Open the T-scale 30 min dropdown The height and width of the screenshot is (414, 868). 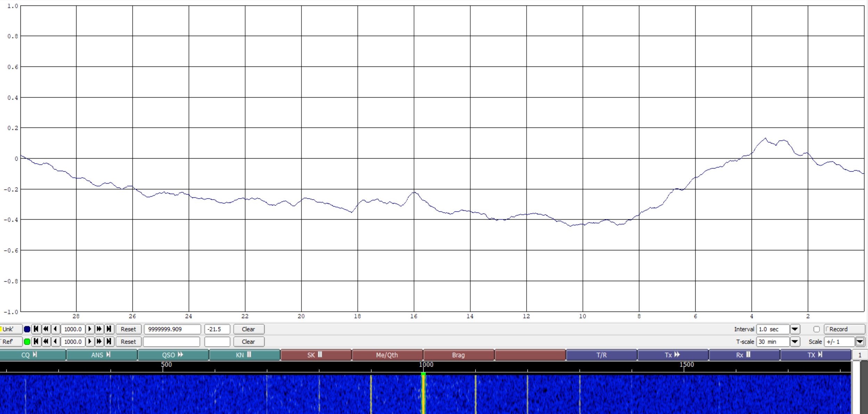[x=795, y=341]
